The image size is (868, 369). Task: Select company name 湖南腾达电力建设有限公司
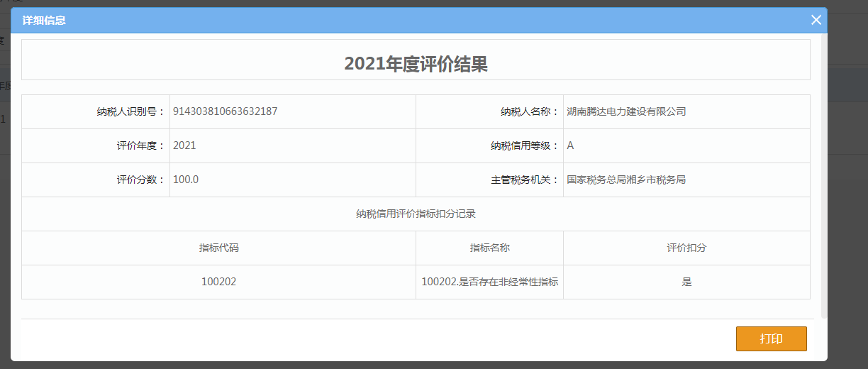626,111
